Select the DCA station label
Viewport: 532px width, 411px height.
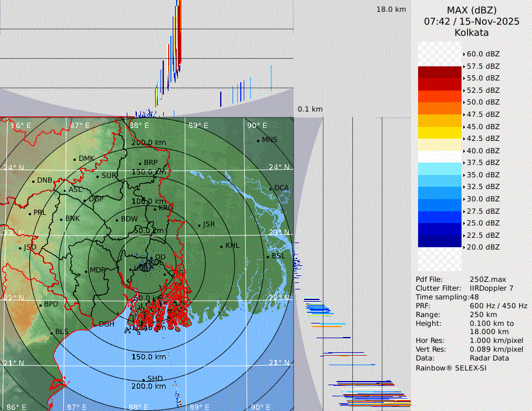tap(281, 188)
